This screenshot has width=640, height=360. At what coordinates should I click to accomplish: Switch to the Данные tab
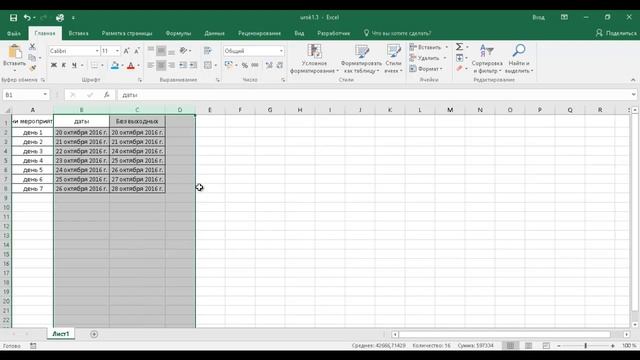coord(214,33)
